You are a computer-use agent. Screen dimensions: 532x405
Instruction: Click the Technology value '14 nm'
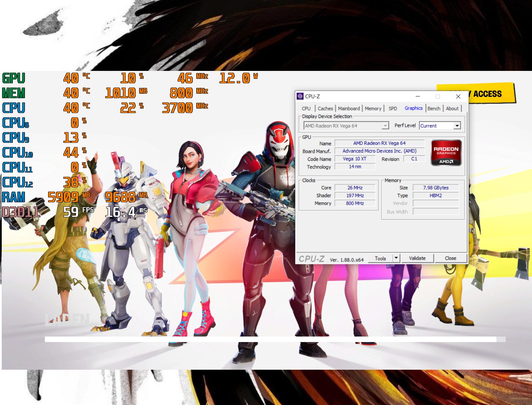(x=355, y=167)
